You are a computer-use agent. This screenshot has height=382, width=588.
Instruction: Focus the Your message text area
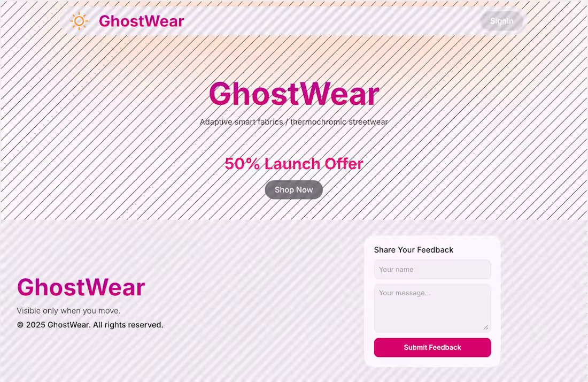432,308
